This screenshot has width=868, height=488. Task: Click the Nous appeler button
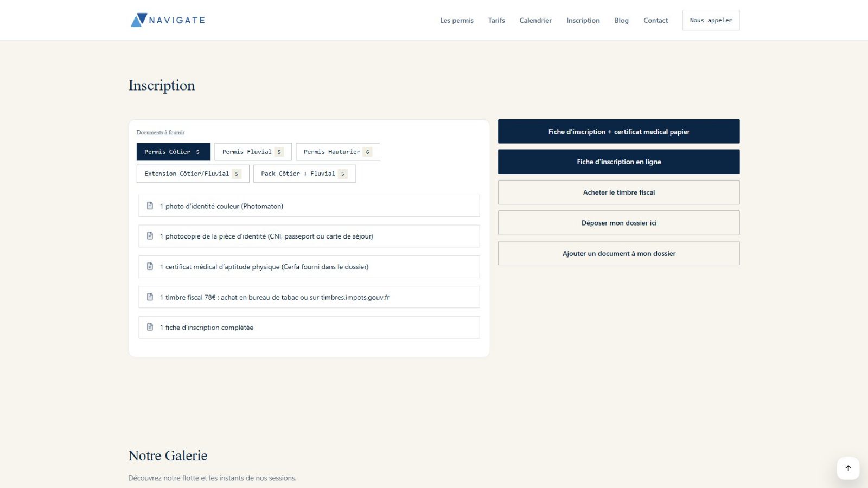click(711, 20)
